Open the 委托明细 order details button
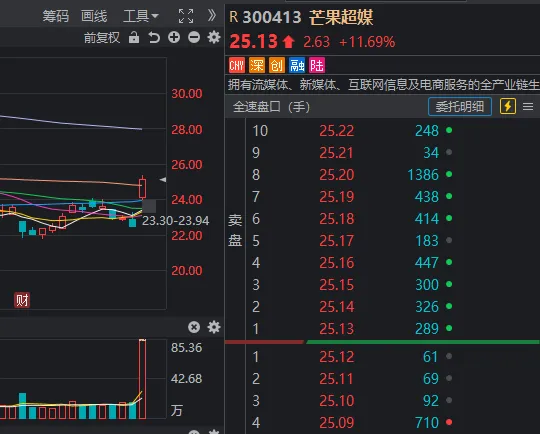540x434 pixels. point(460,106)
